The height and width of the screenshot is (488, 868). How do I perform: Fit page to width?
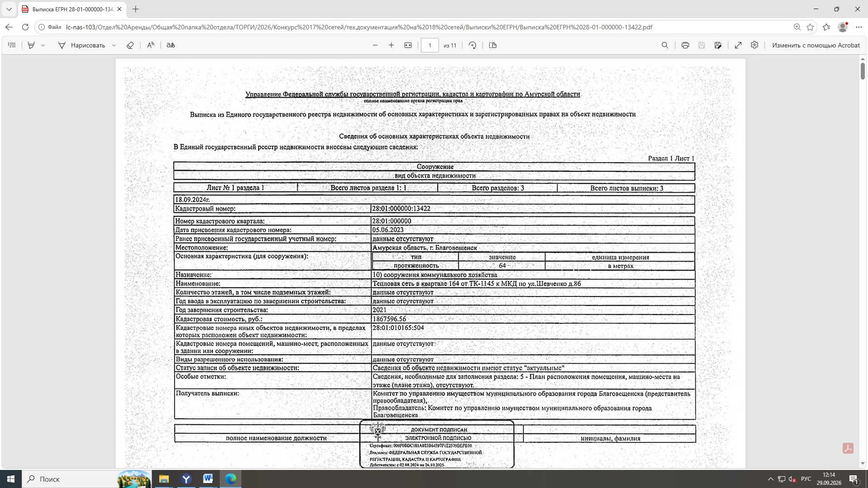[x=408, y=45]
